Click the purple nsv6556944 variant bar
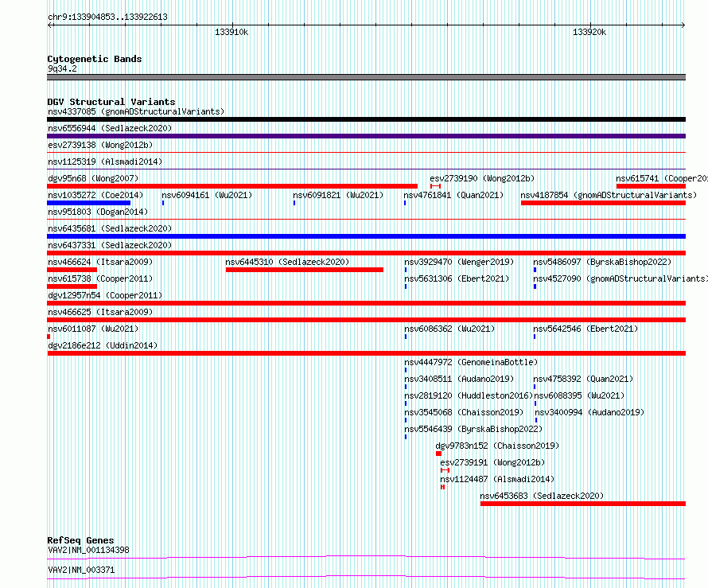Image resolution: width=708 pixels, height=588 pixels. pos(366,136)
